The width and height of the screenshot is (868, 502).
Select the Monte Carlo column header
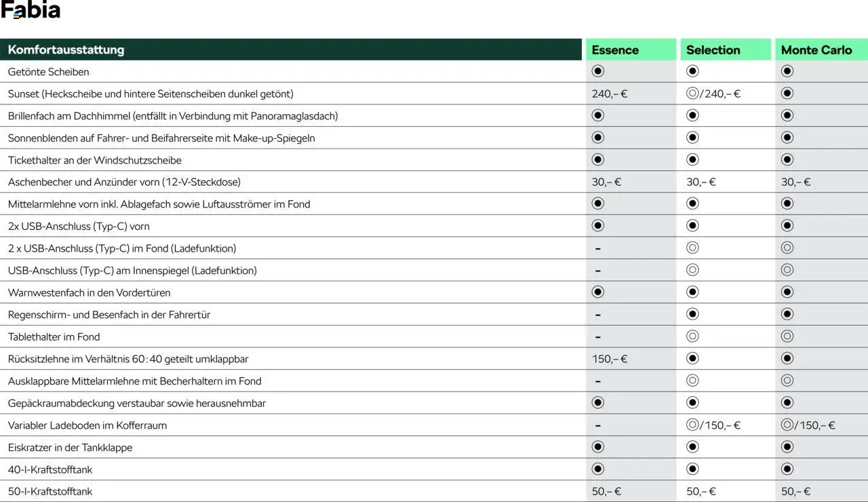pyautogui.click(x=816, y=50)
